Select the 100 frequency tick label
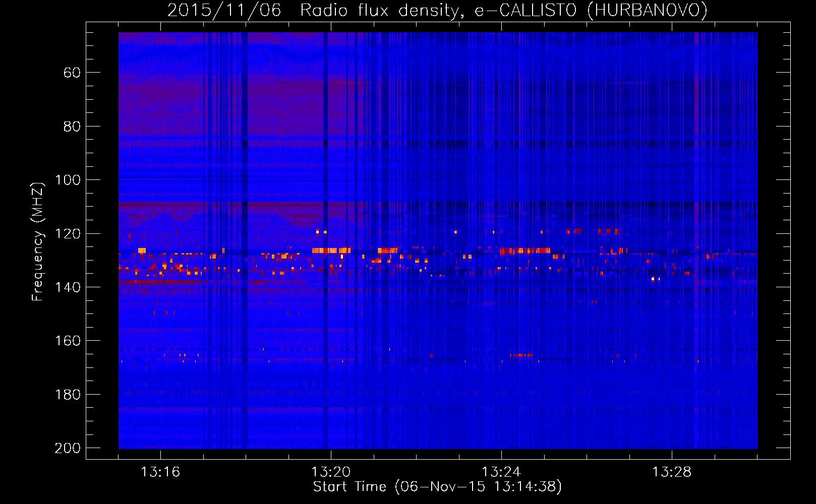 pos(68,180)
